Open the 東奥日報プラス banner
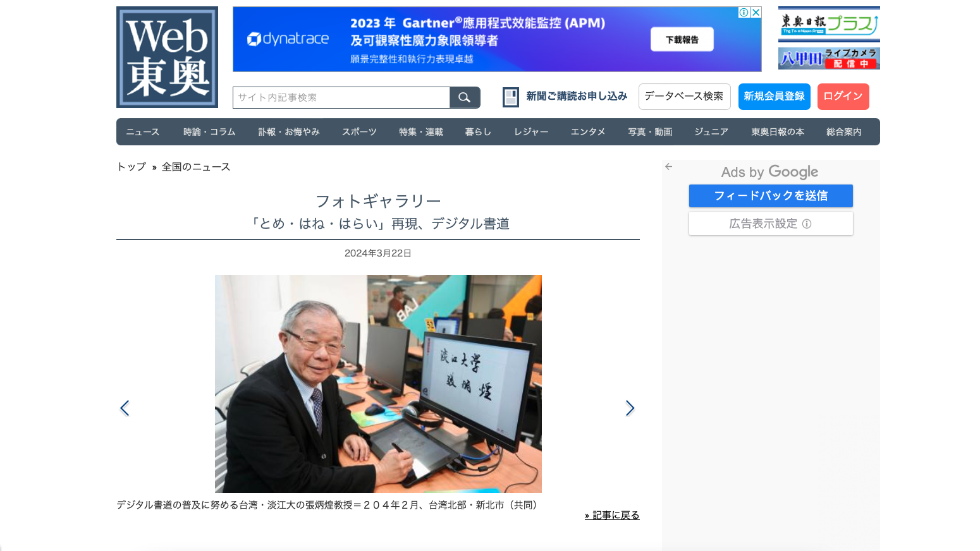Image resolution: width=980 pixels, height=551 pixels. click(x=828, y=24)
